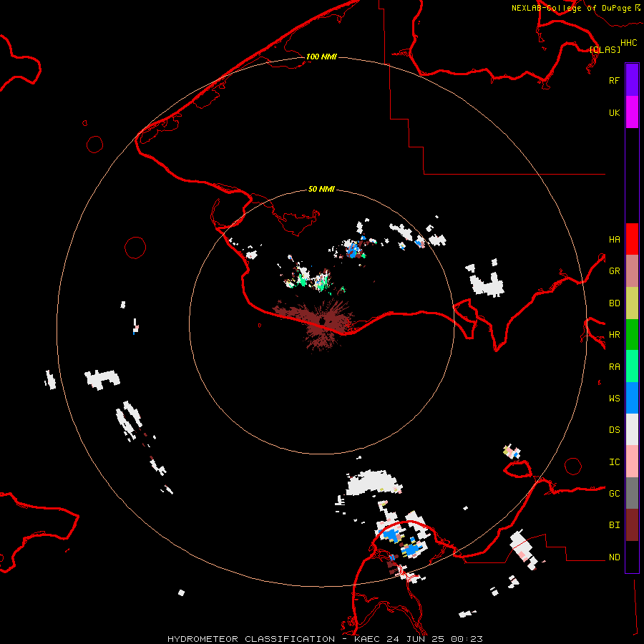The image size is (644, 644).
Task: Click the HR legend label text
Action: [614, 335]
